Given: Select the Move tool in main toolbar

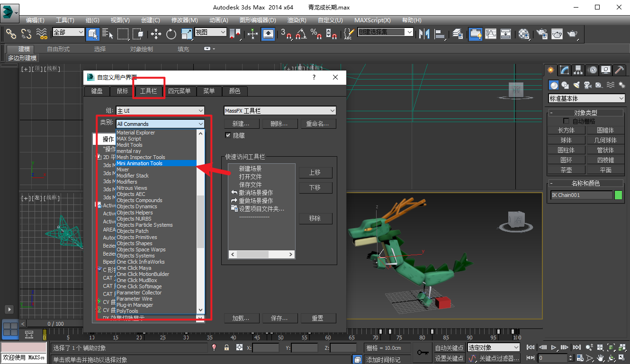Looking at the screenshot, I should pos(156,34).
